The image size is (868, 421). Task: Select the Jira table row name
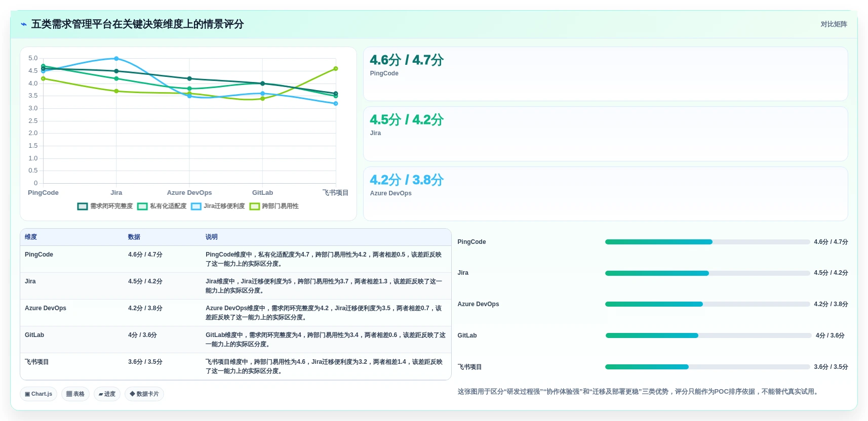pos(30,281)
